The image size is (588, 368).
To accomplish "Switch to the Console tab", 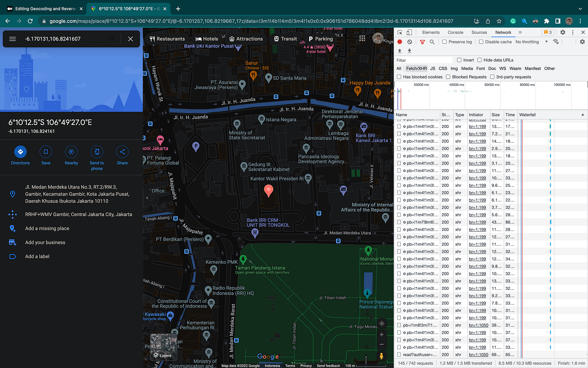I will pyautogui.click(x=455, y=32).
